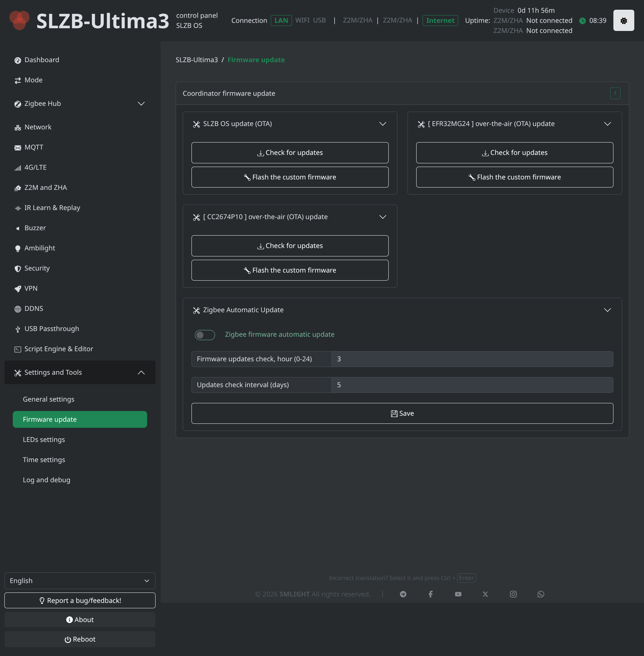Viewport: 644px width, 656px height.
Task: Click the Z2M and ZHA icon
Action: [x=17, y=188]
